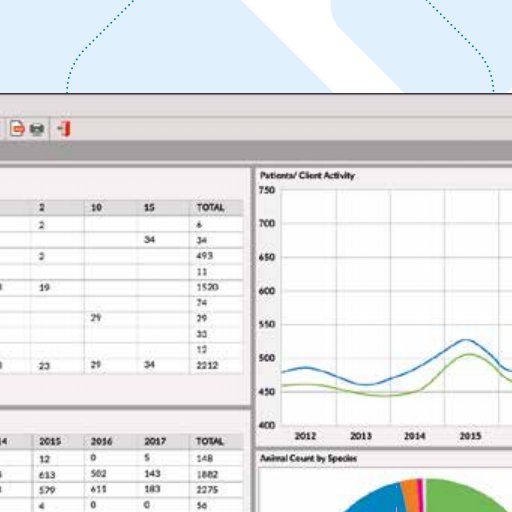Select total cell "1520"

208,287
